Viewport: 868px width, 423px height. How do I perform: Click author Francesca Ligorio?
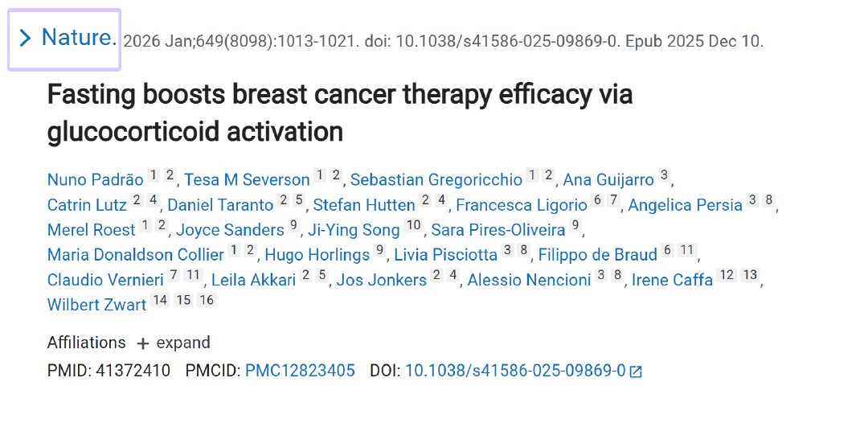522,205
